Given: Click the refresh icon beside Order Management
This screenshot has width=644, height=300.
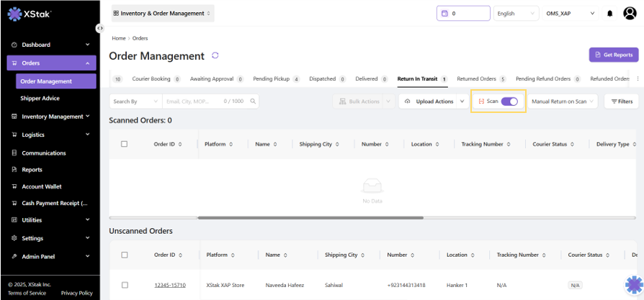Looking at the screenshot, I should (x=215, y=55).
